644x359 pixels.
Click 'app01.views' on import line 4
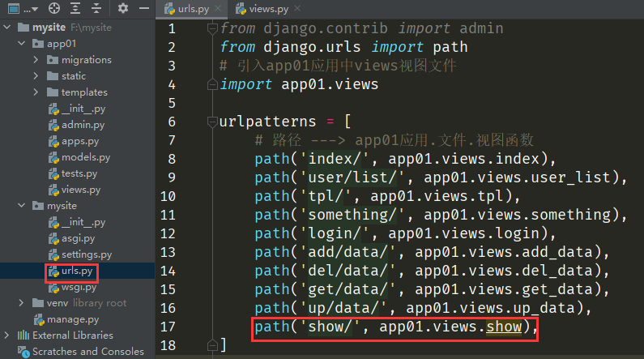330,84
